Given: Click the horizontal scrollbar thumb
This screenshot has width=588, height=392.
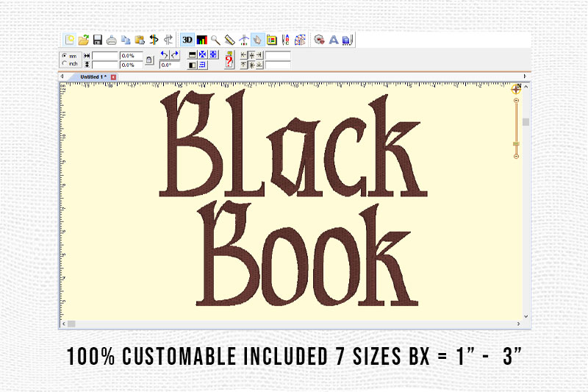Looking at the screenshot, I should click(x=71, y=324).
